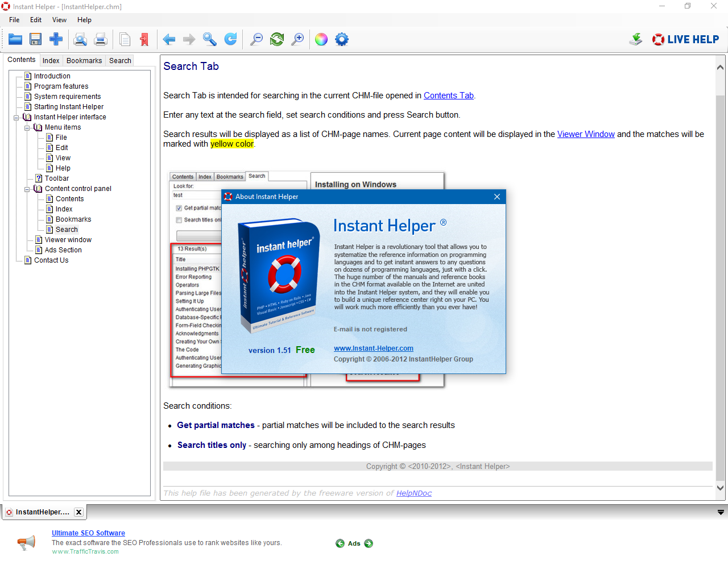Click the printer icon in toolbar
Image resolution: width=728 pixels, height=565 pixels.
coord(101,39)
